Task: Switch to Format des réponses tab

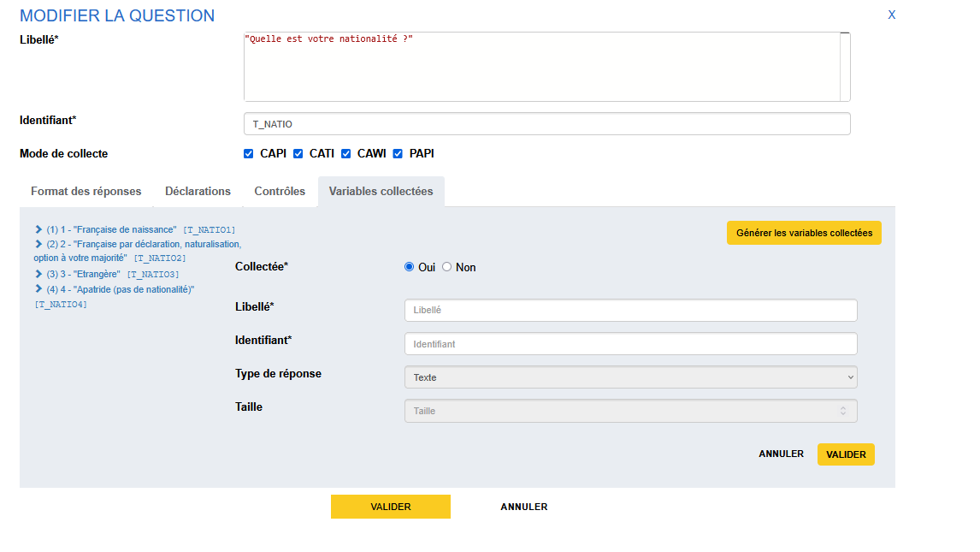Action: click(x=86, y=192)
